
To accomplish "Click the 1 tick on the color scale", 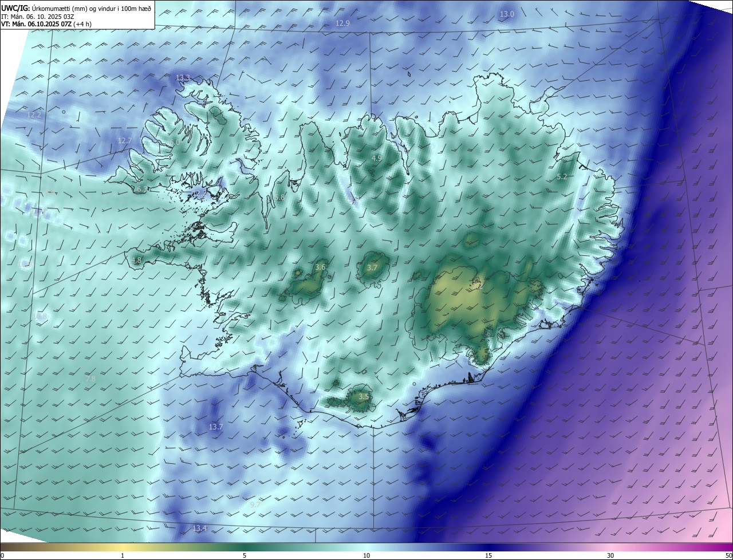I will [123, 555].
